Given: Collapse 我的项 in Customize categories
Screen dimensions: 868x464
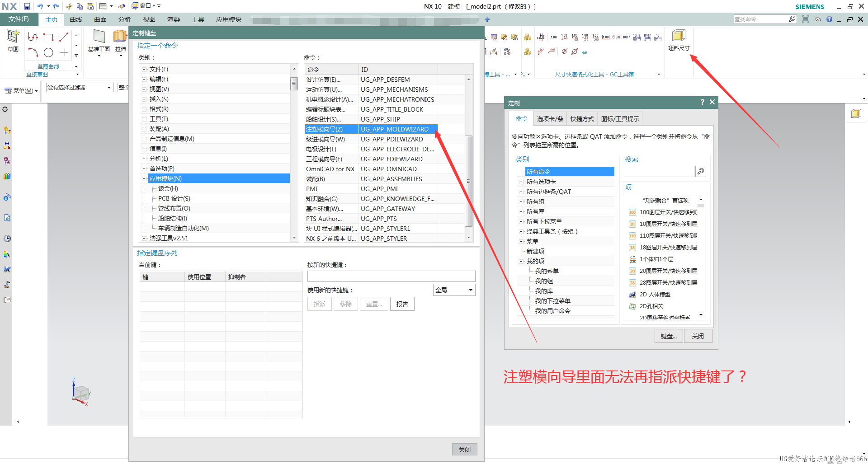Looking at the screenshot, I should pyautogui.click(x=521, y=261).
